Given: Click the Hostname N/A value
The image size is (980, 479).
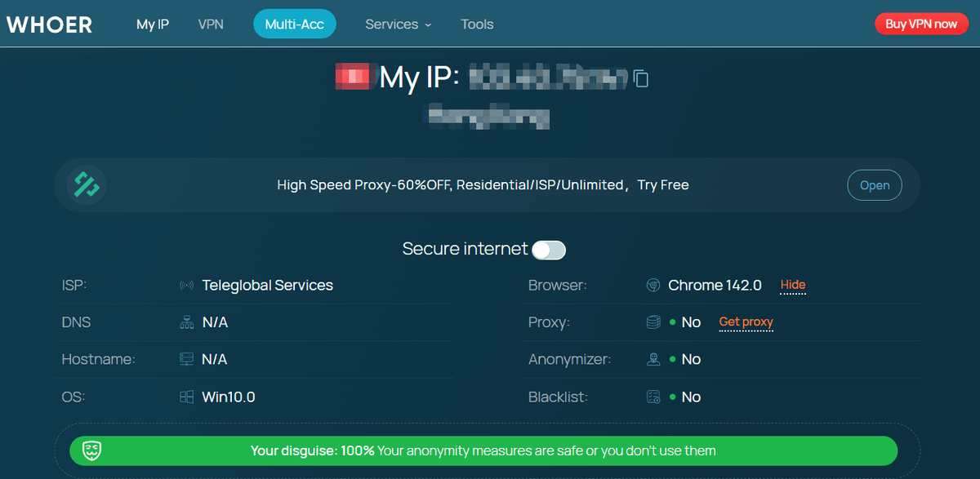Looking at the screenshot, I should pyautogui.click(x=215, y=359).
